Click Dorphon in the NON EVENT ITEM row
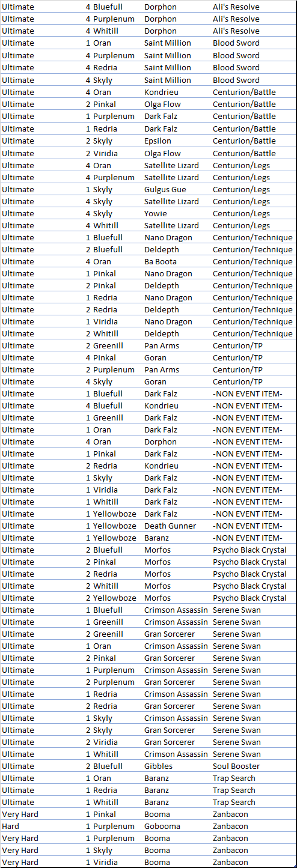297x868 pixels. click(x=161, y=442)
